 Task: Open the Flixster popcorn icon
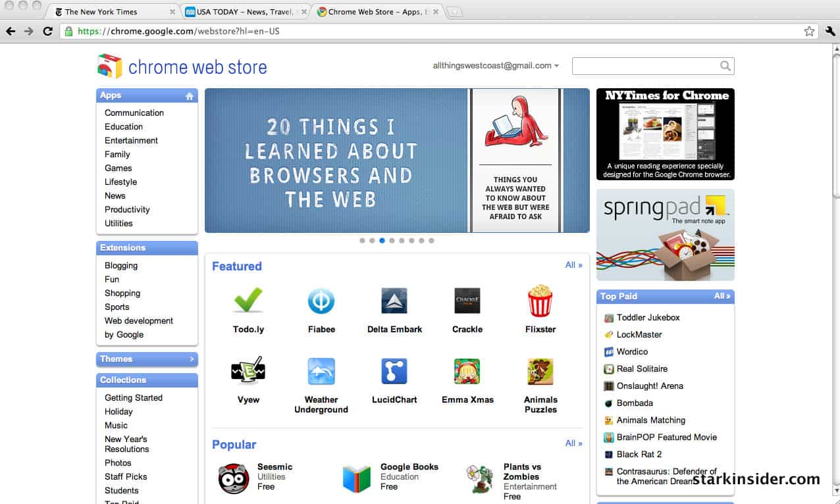click(540, 301)
